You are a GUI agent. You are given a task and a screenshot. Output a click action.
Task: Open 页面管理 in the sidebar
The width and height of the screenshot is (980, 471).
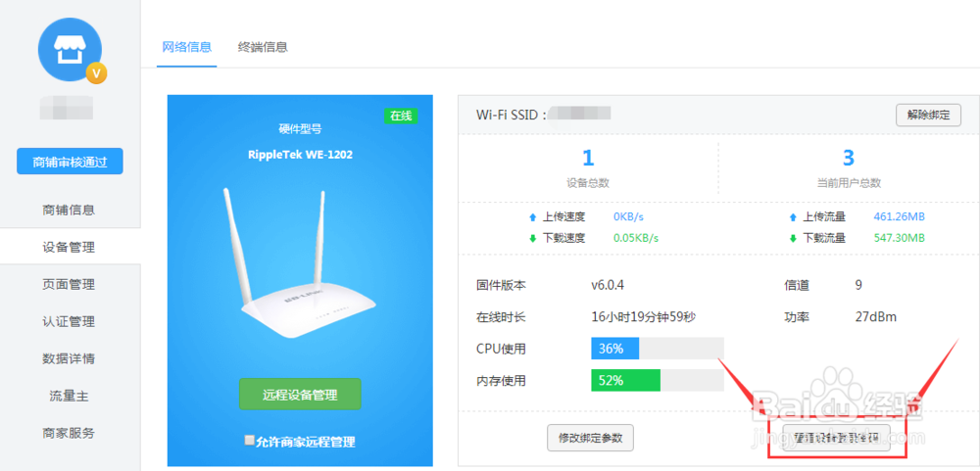[x=69, y=285]
